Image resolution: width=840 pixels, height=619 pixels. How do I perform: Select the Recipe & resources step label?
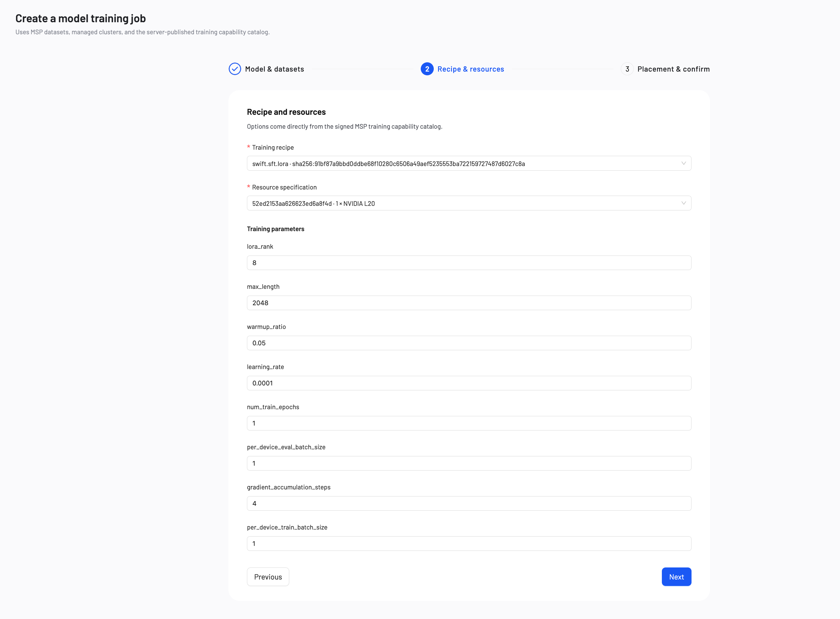coord(470,69)
